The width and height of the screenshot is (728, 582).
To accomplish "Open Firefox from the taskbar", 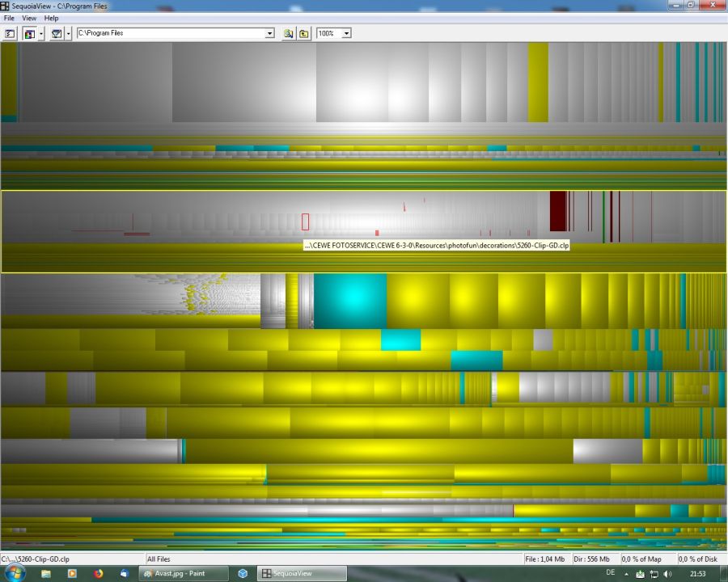I will coord(99,574).
